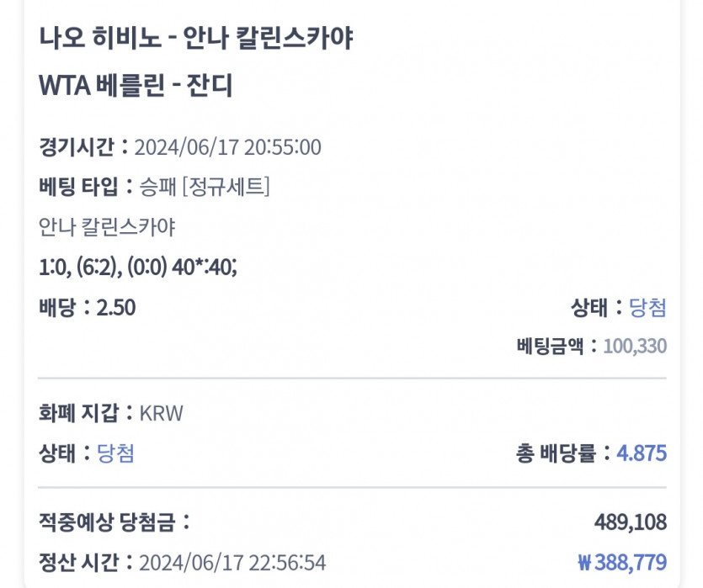Screen dimensions: 703x588
Task: Click the picked player 안나 칼린스카야 line
Action: tap(107, 227)
